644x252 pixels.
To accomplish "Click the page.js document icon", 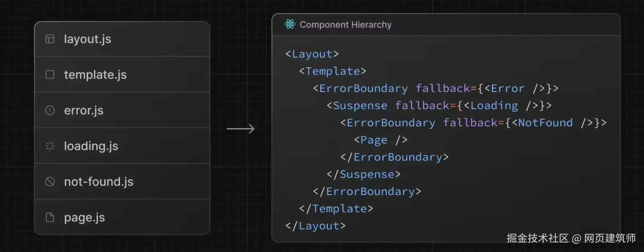I will tap(50, 217).
